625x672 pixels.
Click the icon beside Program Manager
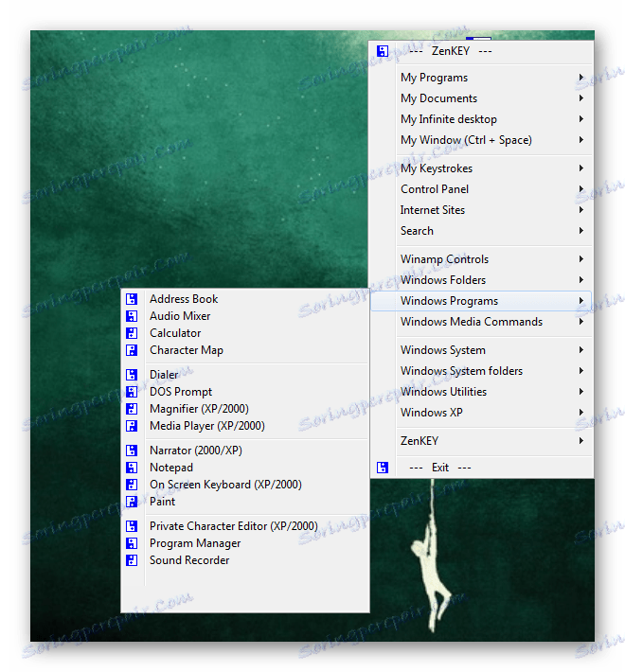click(x=132, y=543)
